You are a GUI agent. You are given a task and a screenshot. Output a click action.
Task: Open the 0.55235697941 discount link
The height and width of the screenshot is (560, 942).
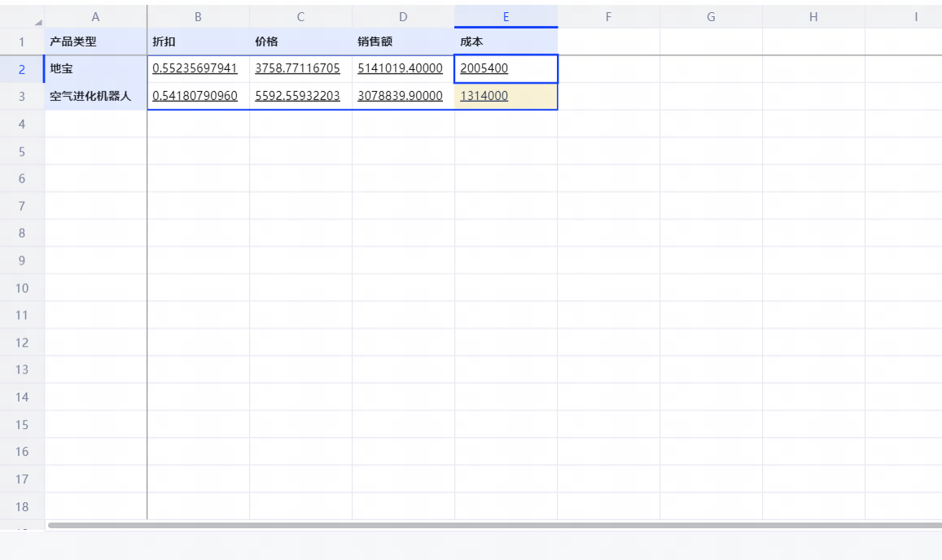195,69
